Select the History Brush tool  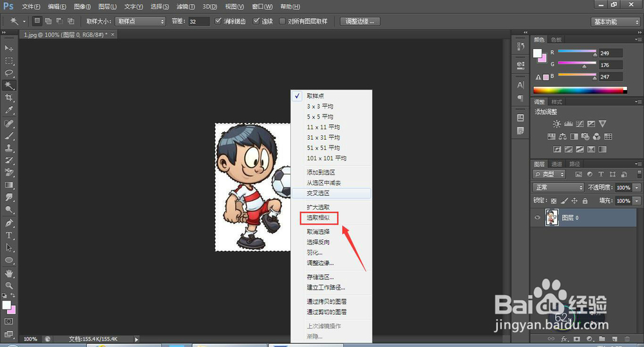tap(9, 160)
